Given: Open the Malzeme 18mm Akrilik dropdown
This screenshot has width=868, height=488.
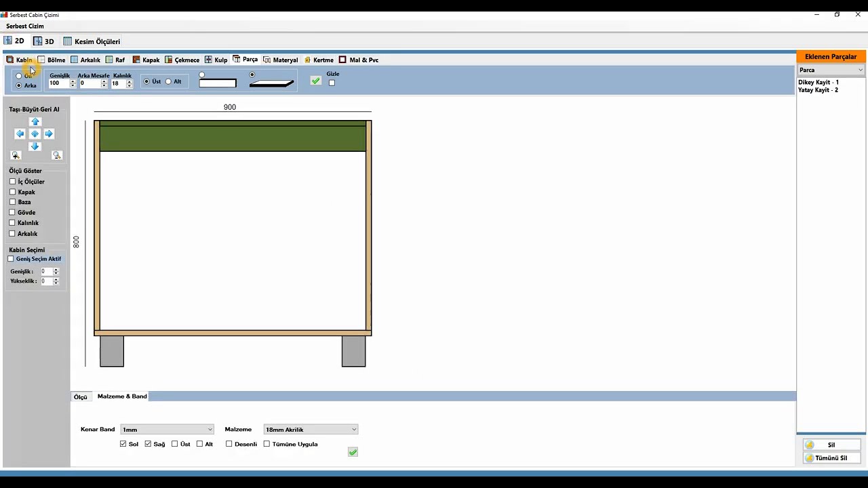Looking at the screenshot, I should click(311, 430).
